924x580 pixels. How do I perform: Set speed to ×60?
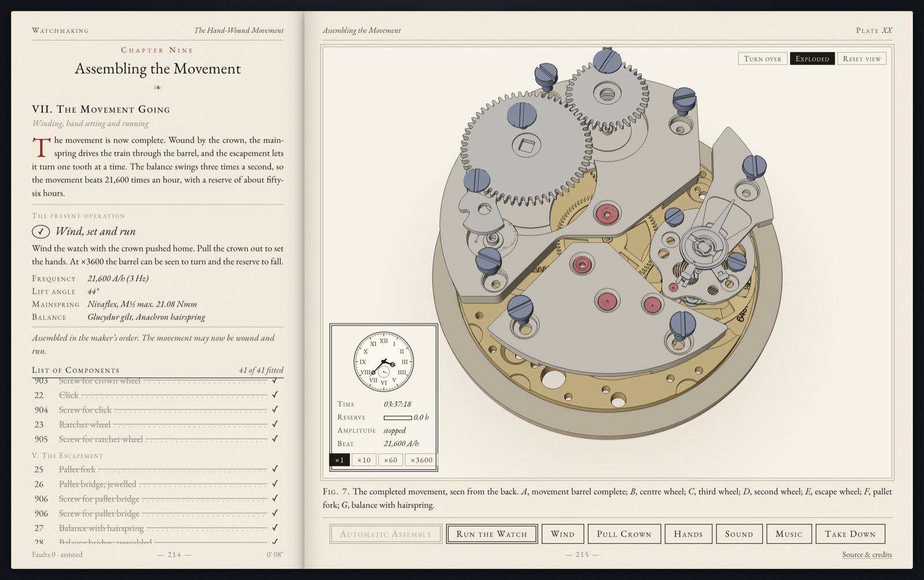(x=391, y=460)
